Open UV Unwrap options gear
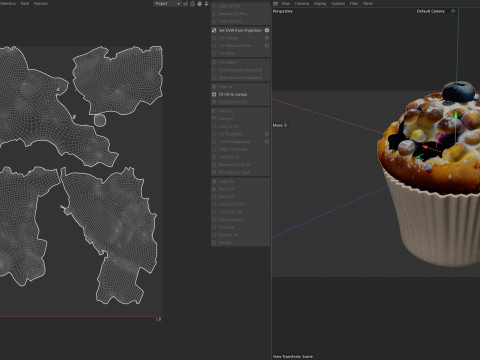Image resolution: width=480 pixels, height=360 pixels. click(267, 38)
